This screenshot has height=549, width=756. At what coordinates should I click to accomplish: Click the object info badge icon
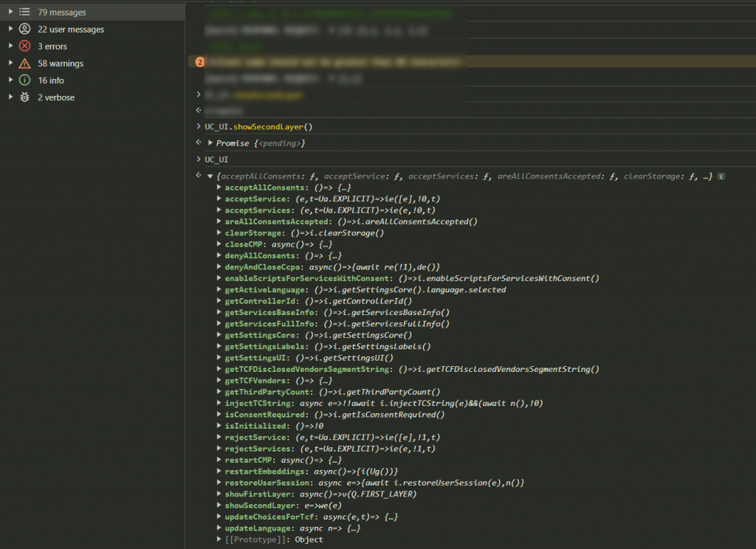point(721,176)
